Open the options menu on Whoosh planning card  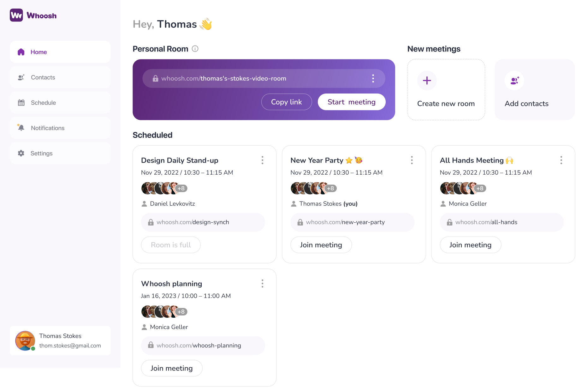[262, 283]
